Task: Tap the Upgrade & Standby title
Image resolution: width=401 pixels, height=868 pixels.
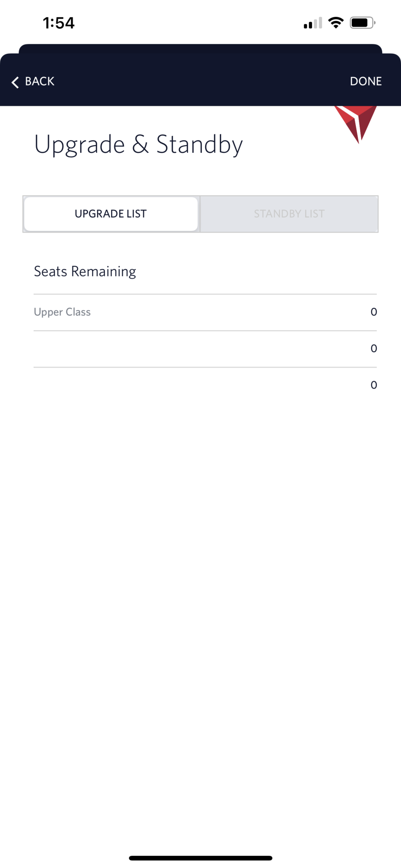Action: tap(138, 145)
